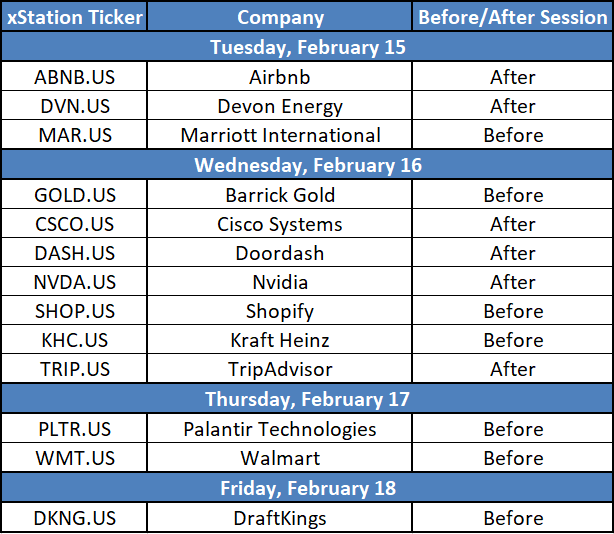Select the Kraft Heinz cell
Screen dimensions: 614x534
tap(280, 339)
